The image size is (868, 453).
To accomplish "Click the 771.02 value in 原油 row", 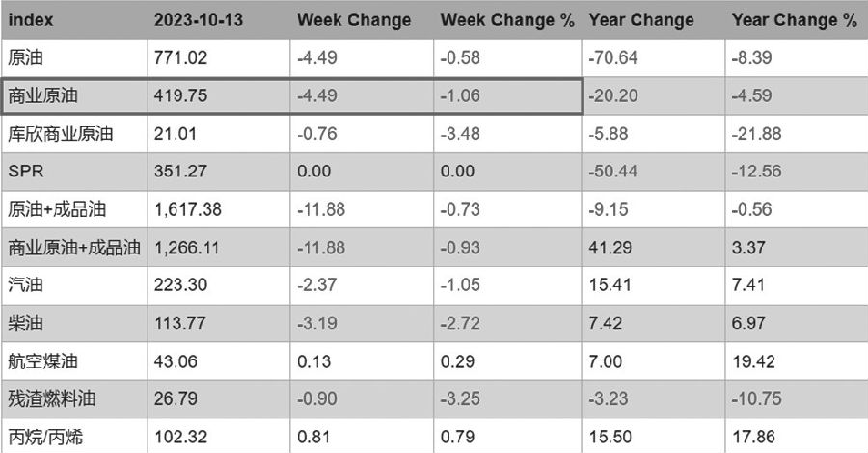I will click(x=176, y=58).
